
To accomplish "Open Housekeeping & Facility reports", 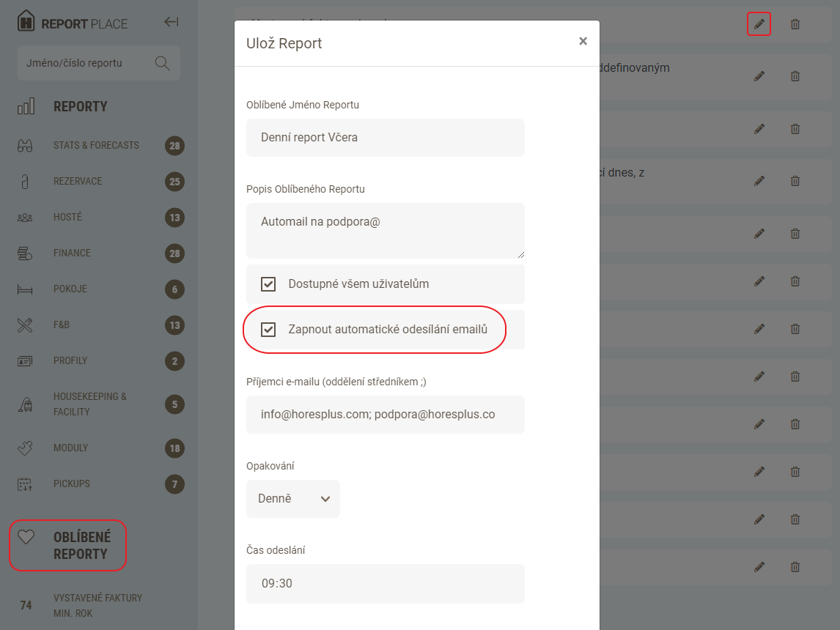I will click(x=89, y=404).
